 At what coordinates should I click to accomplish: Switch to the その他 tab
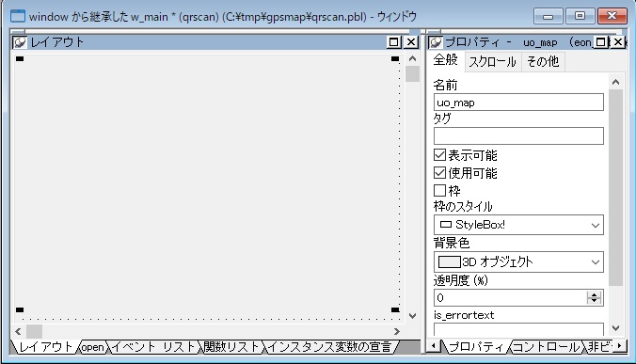[x=543, y=62]
